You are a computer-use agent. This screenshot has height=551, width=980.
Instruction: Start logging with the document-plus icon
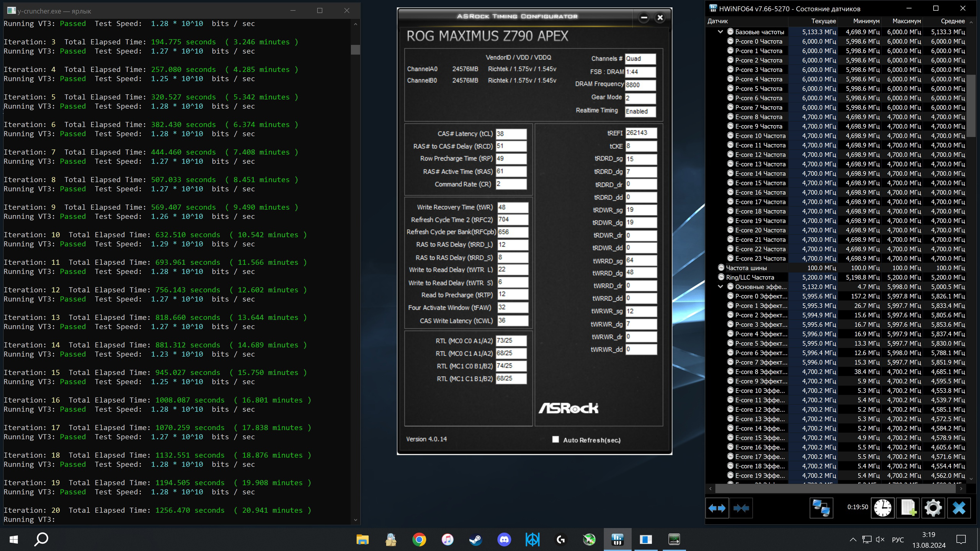tap(908, 508)
